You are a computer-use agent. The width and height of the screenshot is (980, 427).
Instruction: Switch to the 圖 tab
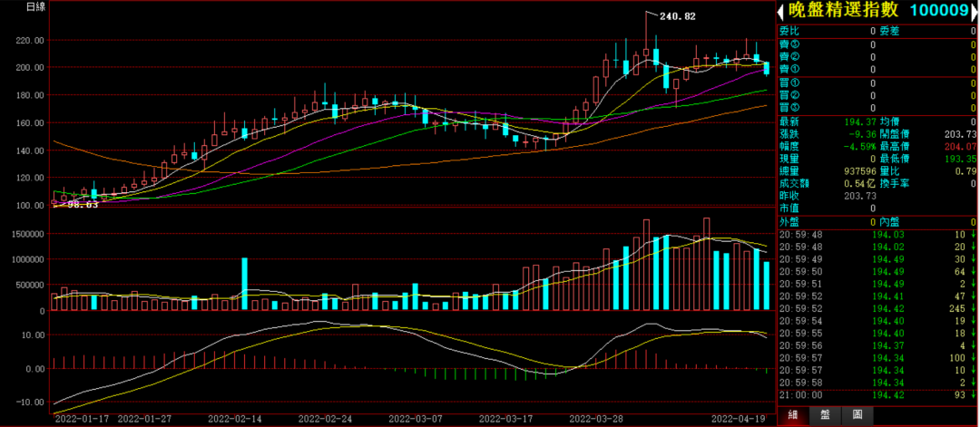(x=857, y=414)
